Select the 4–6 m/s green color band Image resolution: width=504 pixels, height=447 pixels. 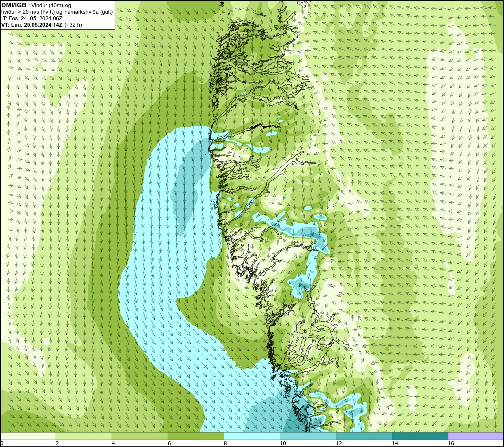pos(140,436)
